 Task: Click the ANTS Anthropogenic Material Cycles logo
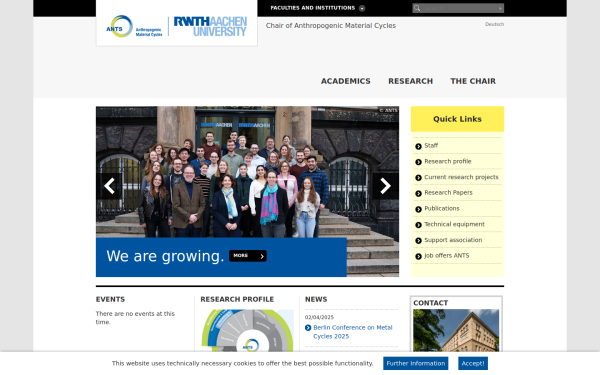(134, 26)
